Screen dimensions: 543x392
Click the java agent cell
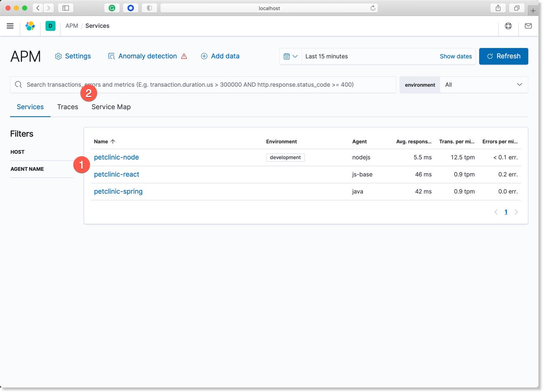pos(358,192)
